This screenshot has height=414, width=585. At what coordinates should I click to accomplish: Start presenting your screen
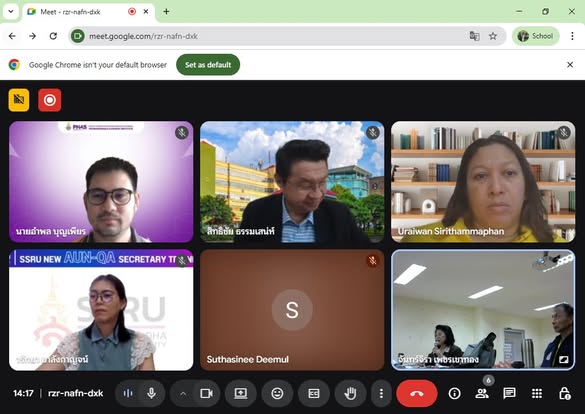point(240,393)
